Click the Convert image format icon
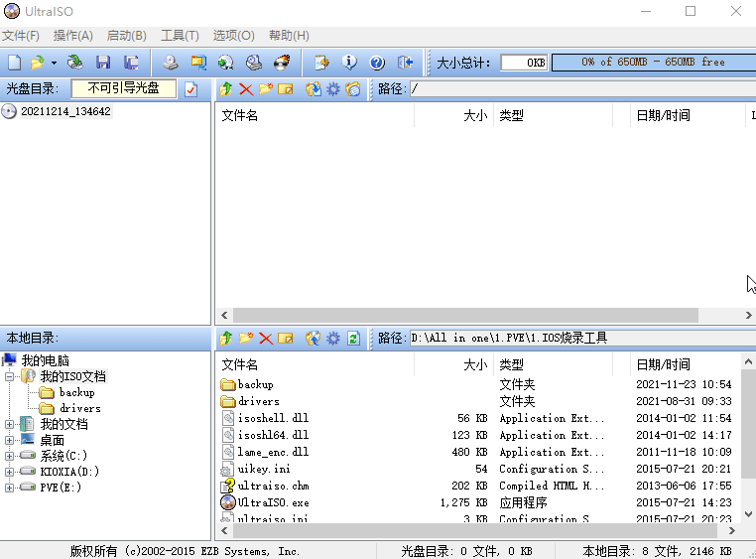This screenshot has height=559, width=756. tap(225, 63)
